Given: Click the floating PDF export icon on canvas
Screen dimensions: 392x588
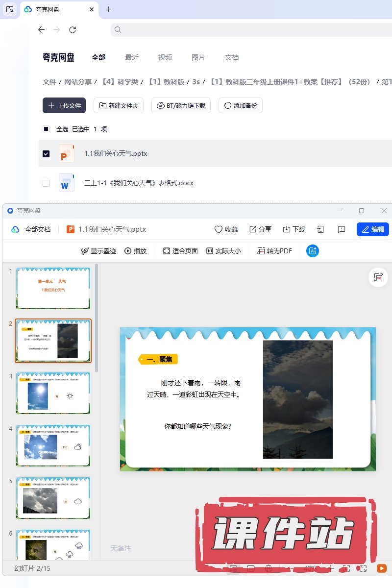Looking at the screenshot, I should pos(378,277).
